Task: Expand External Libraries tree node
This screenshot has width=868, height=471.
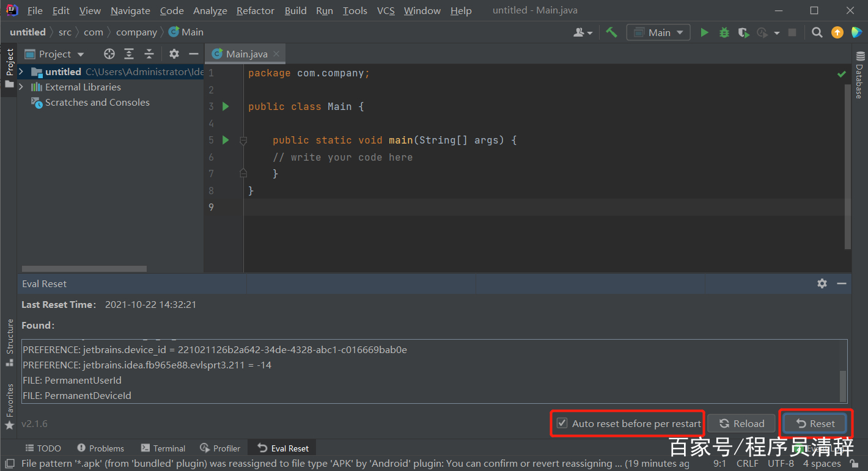Action: point(21,87)
